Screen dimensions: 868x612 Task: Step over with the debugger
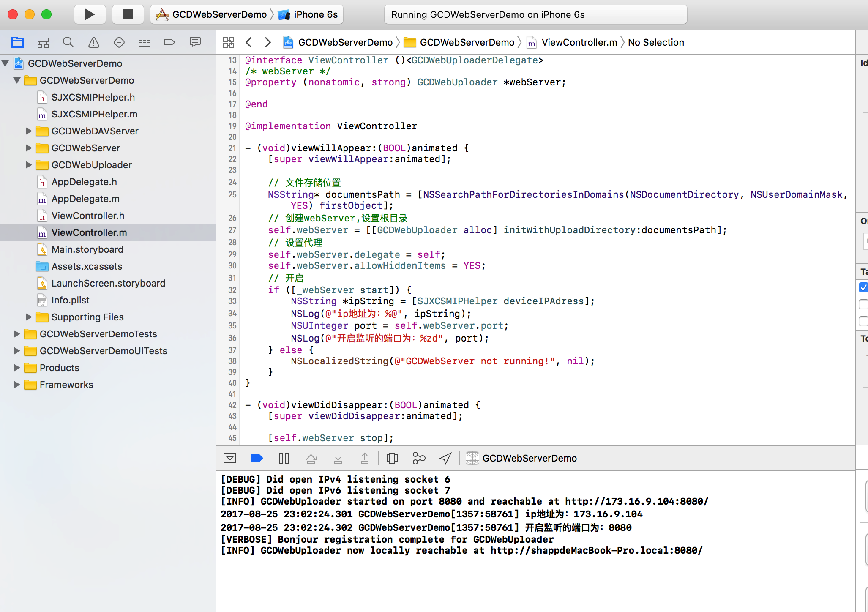click(x=312, y=458)
